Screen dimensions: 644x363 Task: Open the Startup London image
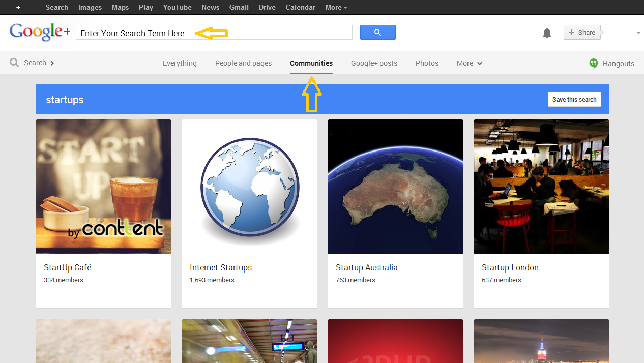coord(541,187)
